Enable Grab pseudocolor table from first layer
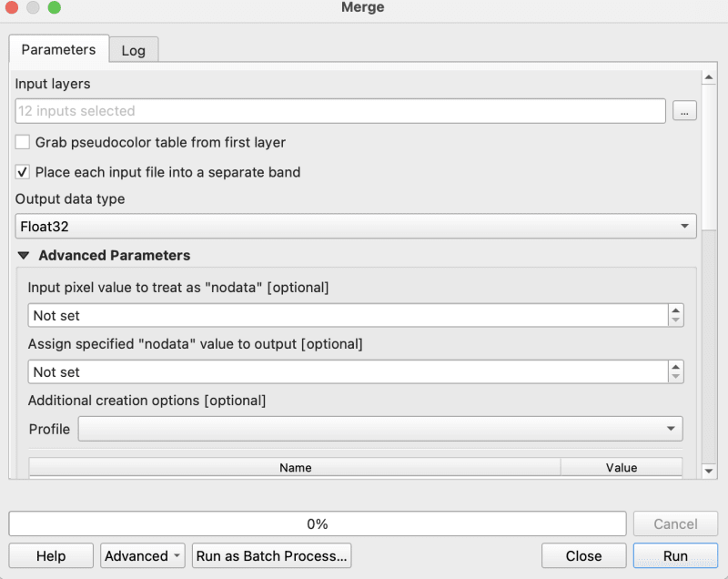Screen dimensions: 728x579 (x=23, y=142)
